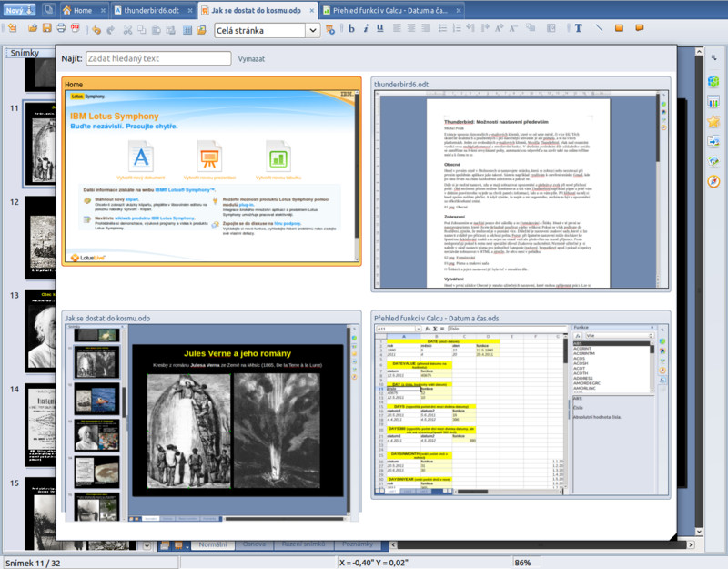Viewport: 728px width, 569px height.
Task: Select slide 14 in Snímky panel
Action: [39, 425]
